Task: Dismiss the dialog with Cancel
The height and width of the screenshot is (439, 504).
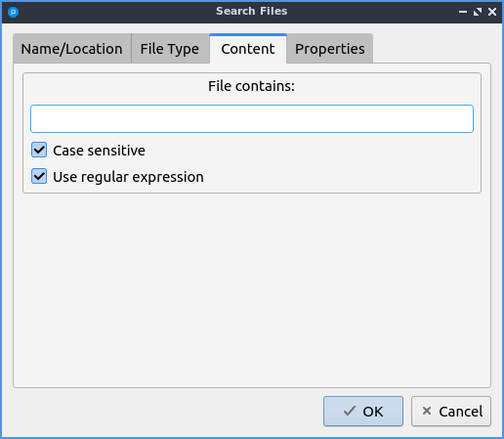Action: (x=451, y=412)
